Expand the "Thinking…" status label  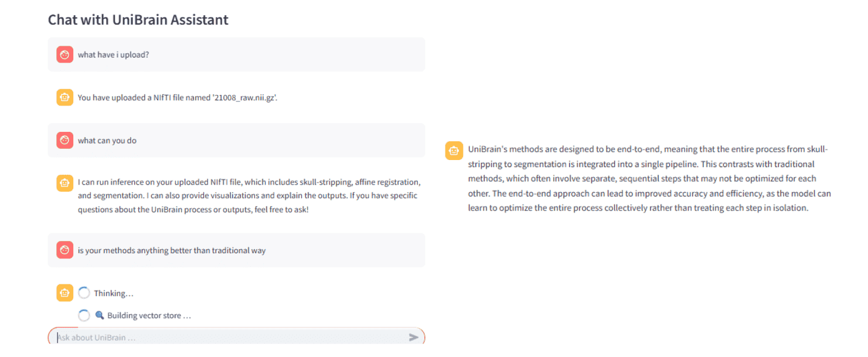(114, 293)
